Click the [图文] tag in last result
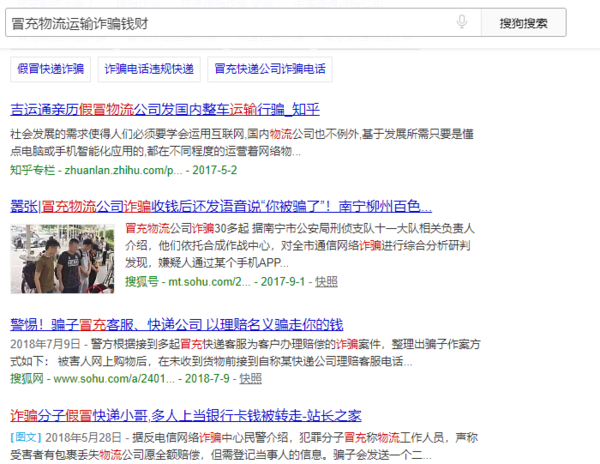Viewport: 600px width, 464px height. coord(26,437)
